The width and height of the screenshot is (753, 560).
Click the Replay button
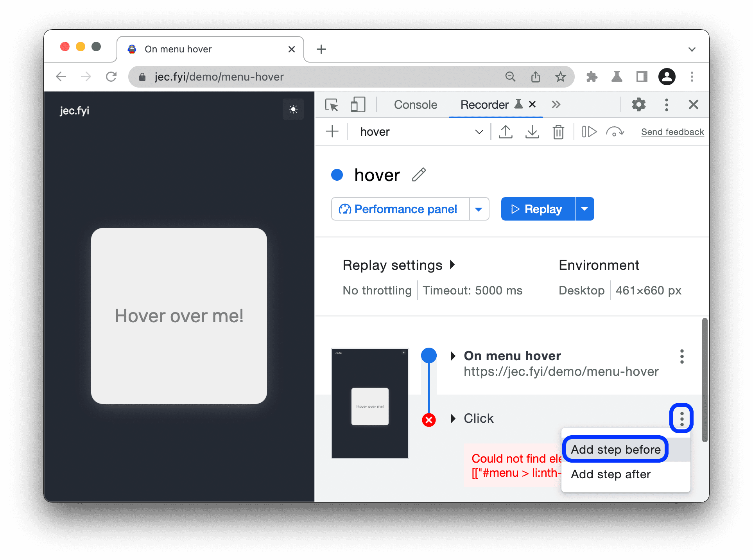click(536, 209)
